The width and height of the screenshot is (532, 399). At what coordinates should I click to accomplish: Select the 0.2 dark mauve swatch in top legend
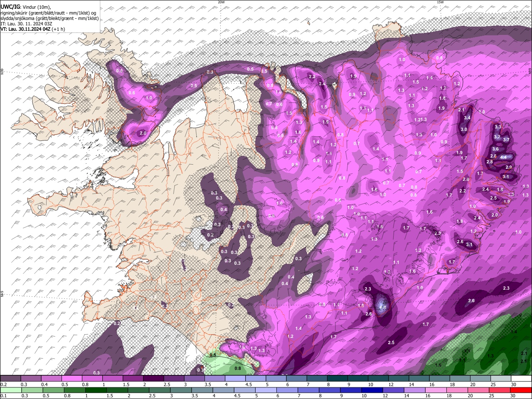[x=10, y=379]
